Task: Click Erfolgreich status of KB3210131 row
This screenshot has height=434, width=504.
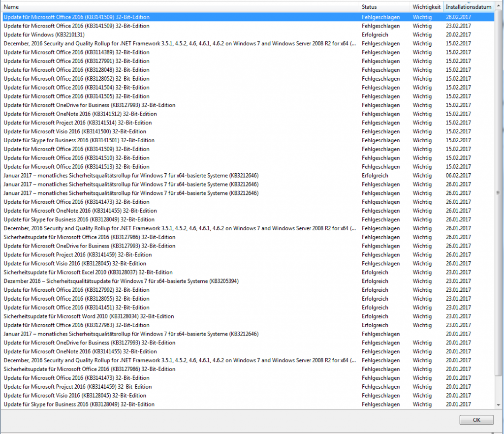Action: point(375,35)
